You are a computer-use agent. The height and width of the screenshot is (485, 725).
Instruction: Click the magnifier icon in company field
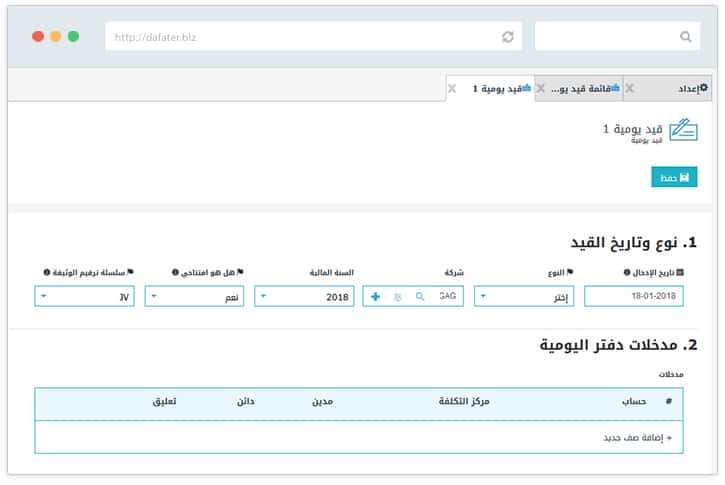tap(420, 297)
